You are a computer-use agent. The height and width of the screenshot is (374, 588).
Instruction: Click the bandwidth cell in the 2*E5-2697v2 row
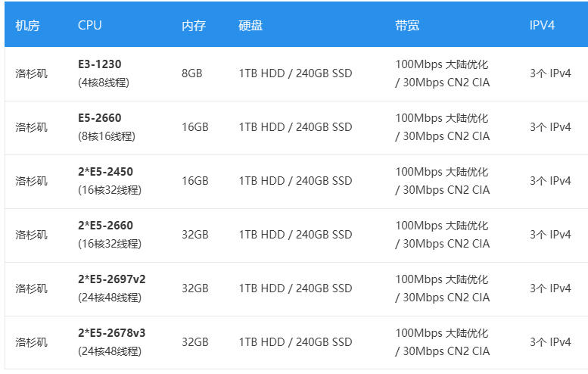pyautogui.click(x=443, y=288)
